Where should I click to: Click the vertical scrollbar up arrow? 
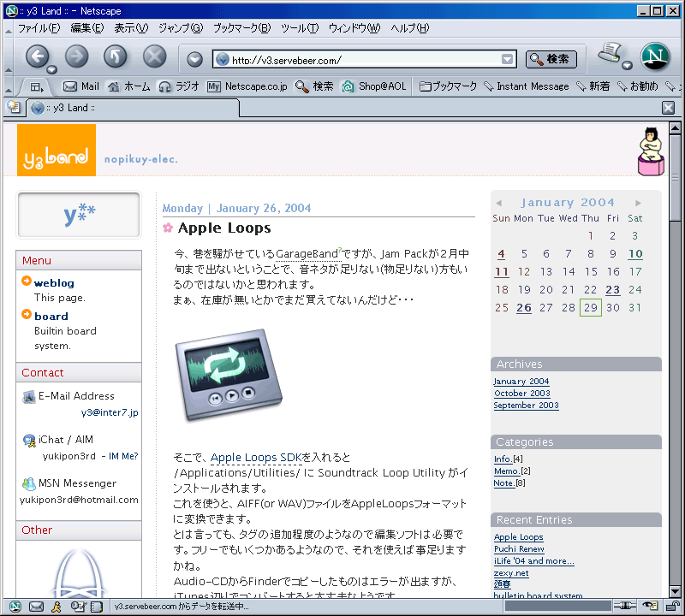coord(675,128)
